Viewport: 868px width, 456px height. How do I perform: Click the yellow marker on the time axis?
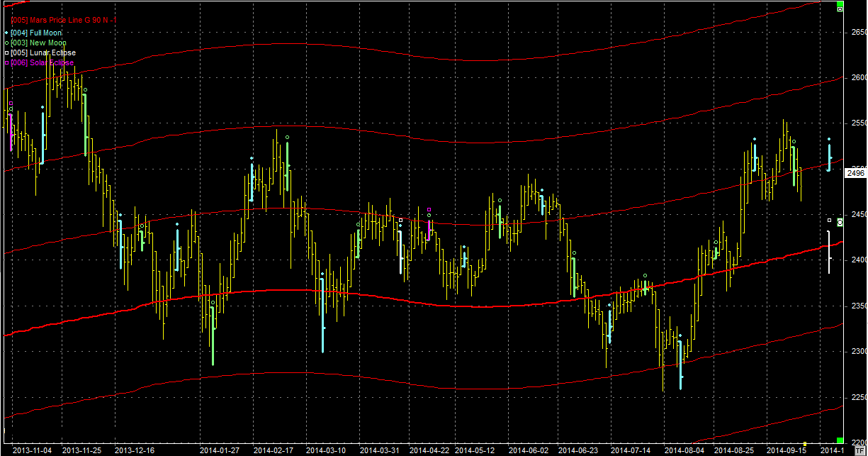coord(804,444)
